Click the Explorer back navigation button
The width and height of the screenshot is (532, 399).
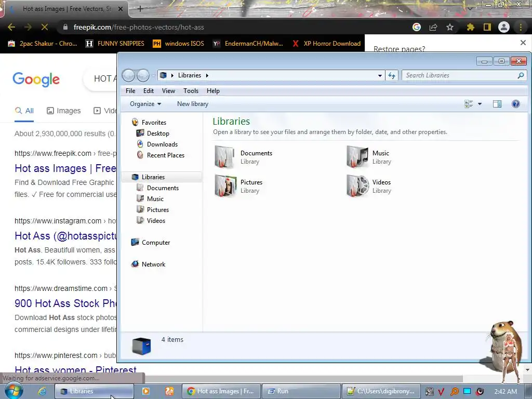point(129,75)
